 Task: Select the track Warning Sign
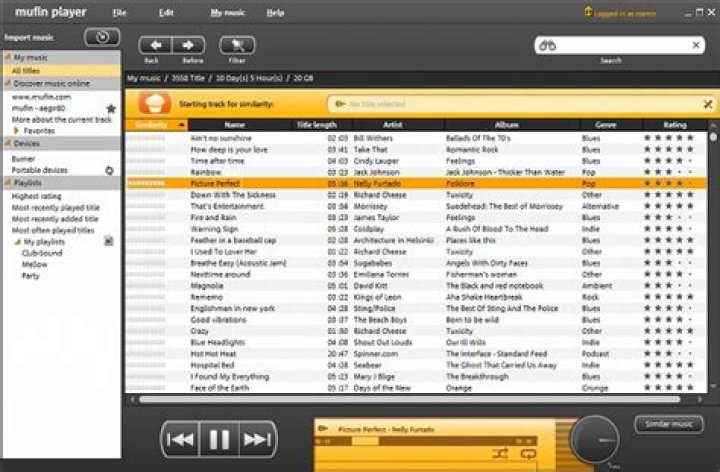[416, 229]
